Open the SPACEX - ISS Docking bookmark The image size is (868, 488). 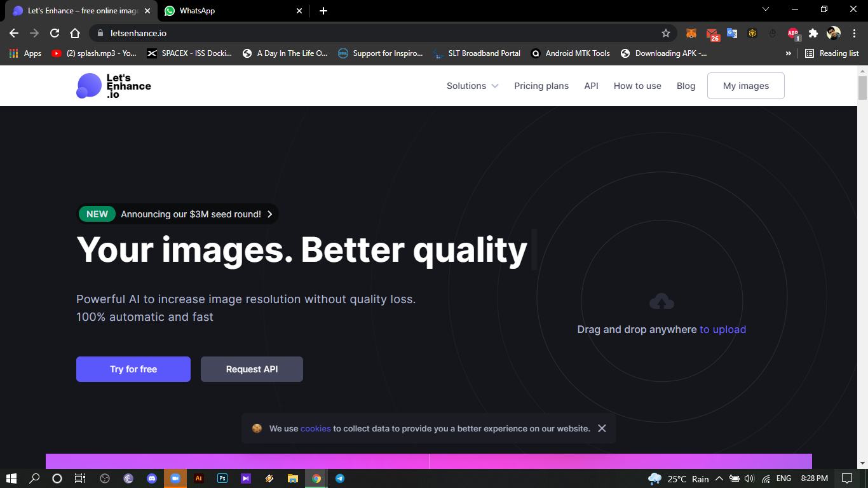click(189, 53)
